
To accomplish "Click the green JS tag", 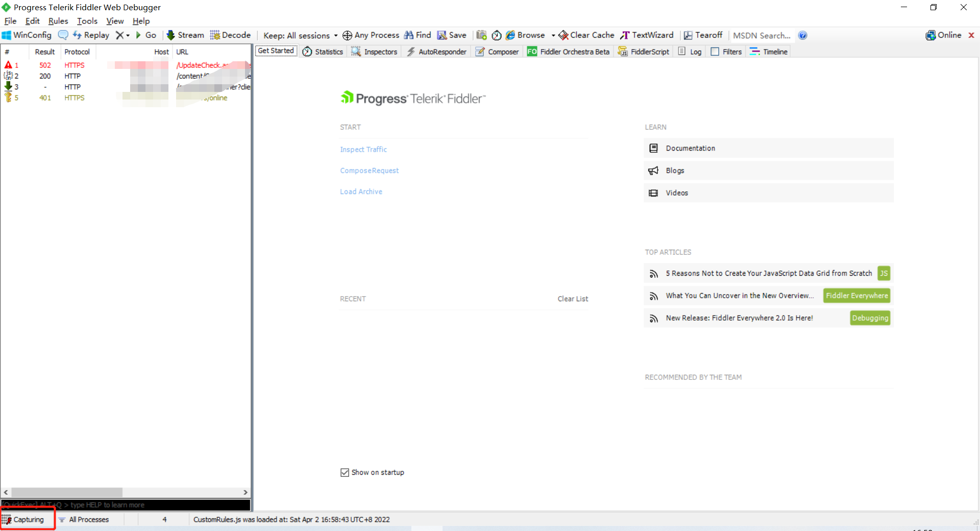I will click(x=884, y=273).
